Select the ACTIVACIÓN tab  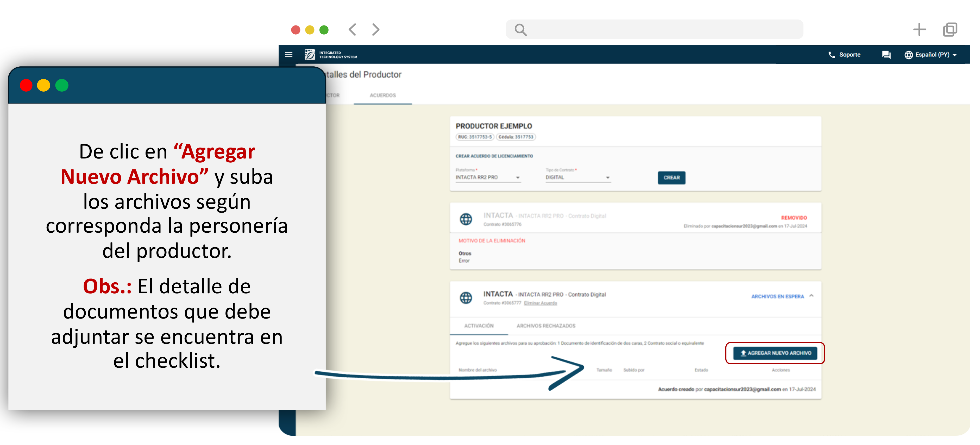[x=479, y=326]
